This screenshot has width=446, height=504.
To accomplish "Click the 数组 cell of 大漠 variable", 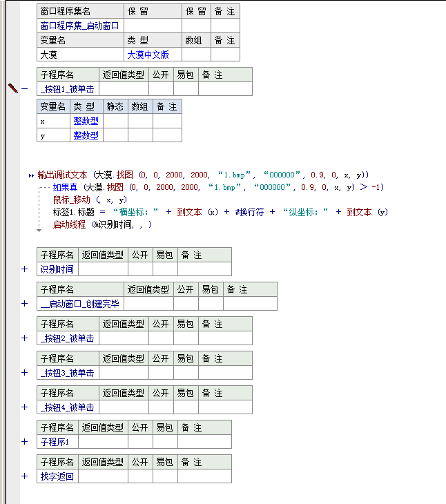I will [196, 55].
